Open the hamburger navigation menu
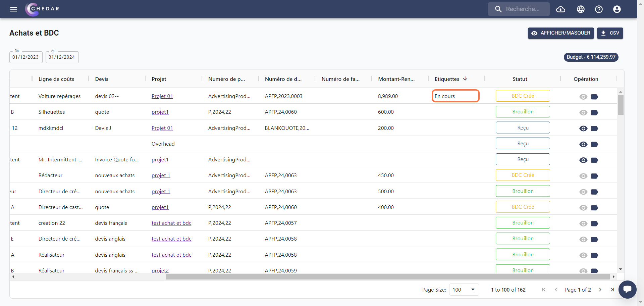 pos(13,9)
